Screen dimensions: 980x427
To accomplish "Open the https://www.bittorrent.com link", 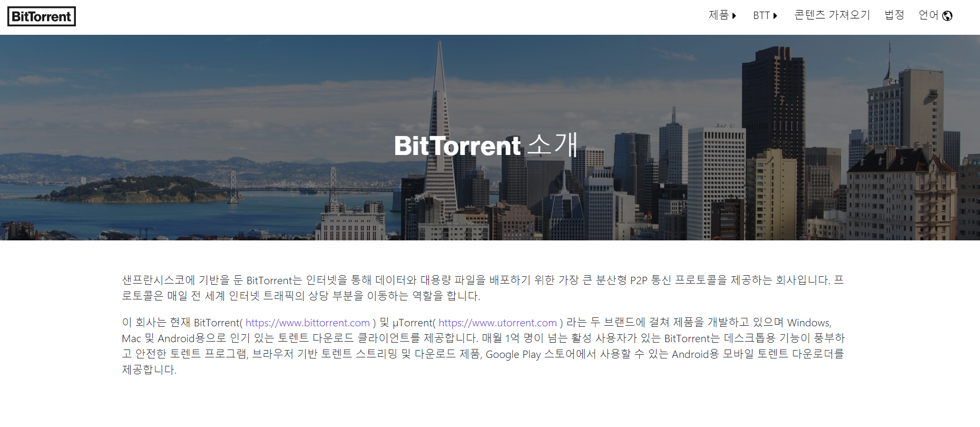I will [308, 323].
